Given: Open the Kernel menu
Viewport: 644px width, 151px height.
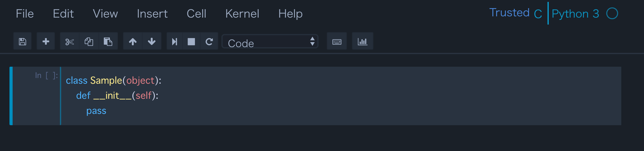Looking at the screenshot, I should click(x=242, y=14).
